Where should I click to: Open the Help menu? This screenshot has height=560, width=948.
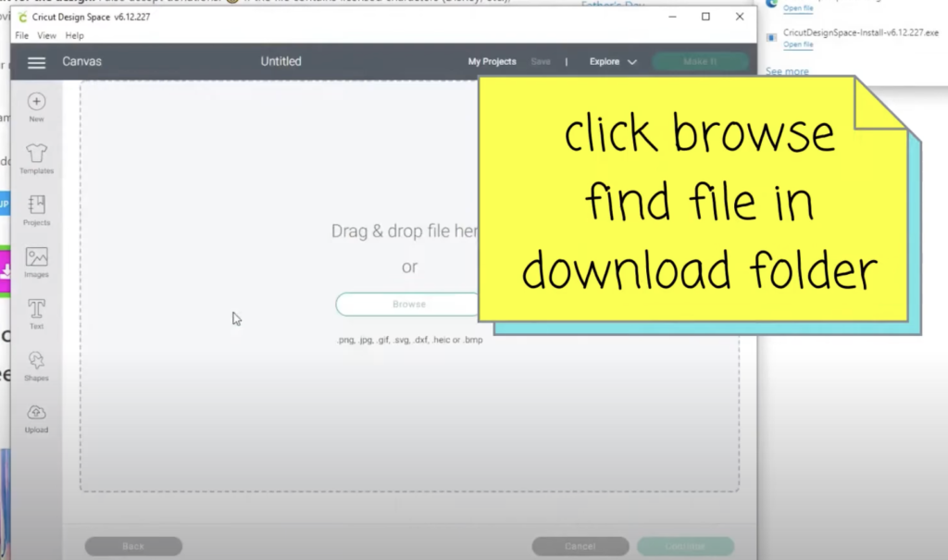[x=74, y=36]
